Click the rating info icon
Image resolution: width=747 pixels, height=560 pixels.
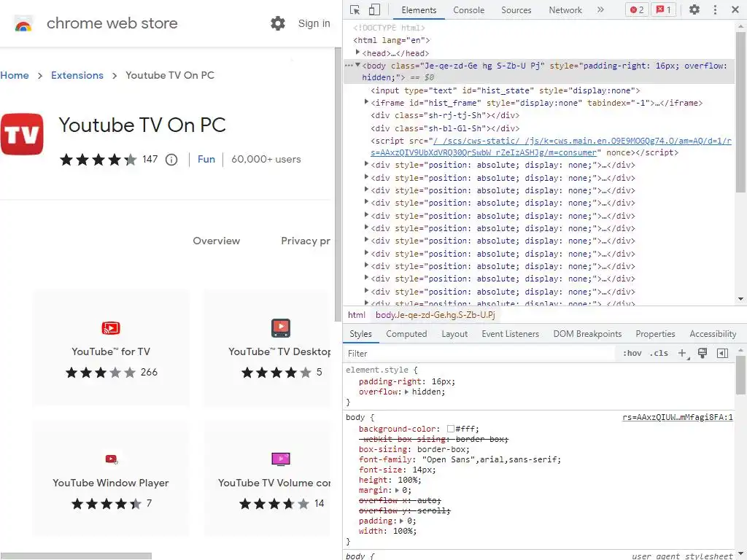171,160
